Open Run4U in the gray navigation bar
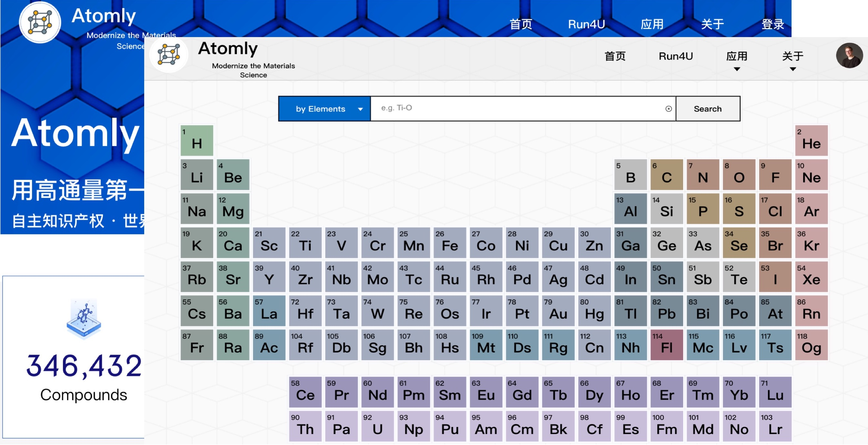This screenshot has height=445, width=868. 676,56
